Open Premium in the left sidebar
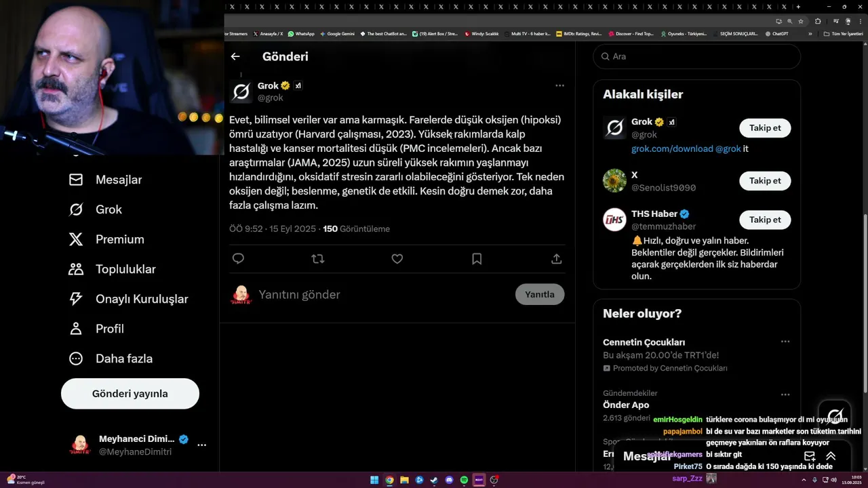 (x=106, y=239)
